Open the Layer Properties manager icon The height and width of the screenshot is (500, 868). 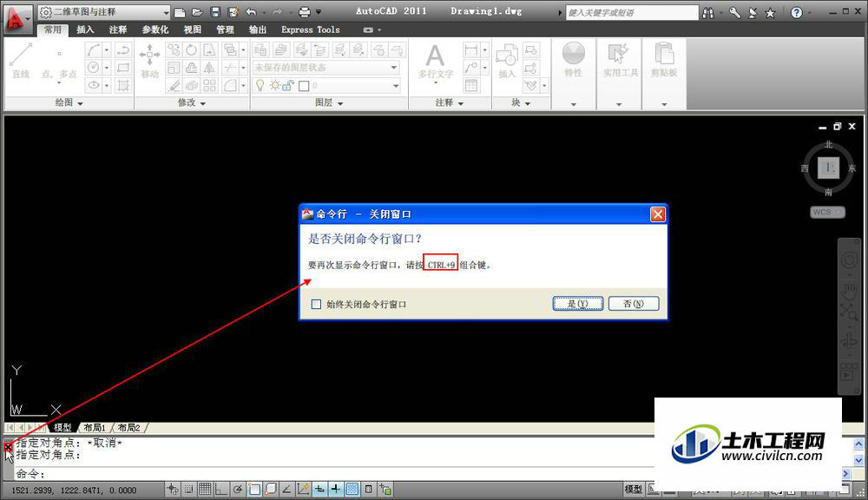coord(260,50)
